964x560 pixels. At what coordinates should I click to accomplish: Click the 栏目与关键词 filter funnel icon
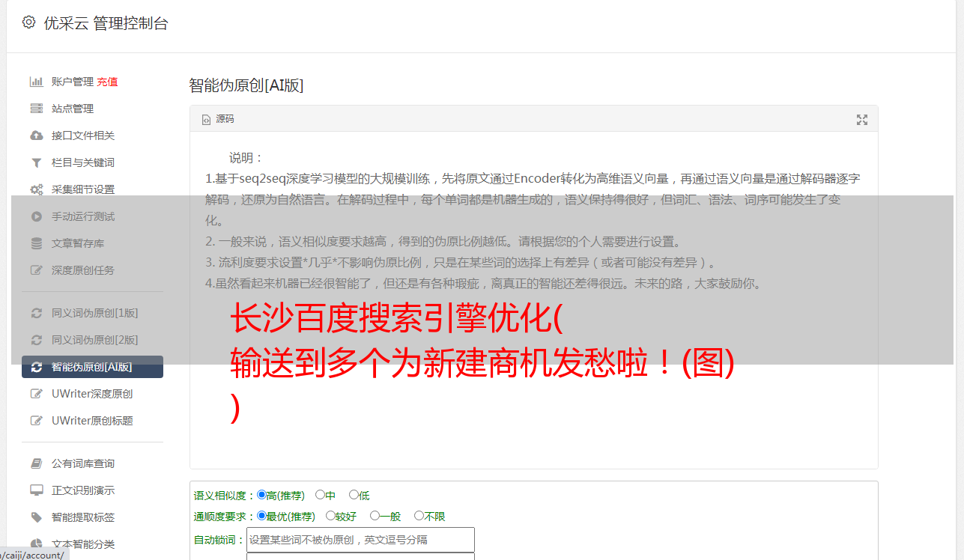pyautogui.click(x=36, y=162)
